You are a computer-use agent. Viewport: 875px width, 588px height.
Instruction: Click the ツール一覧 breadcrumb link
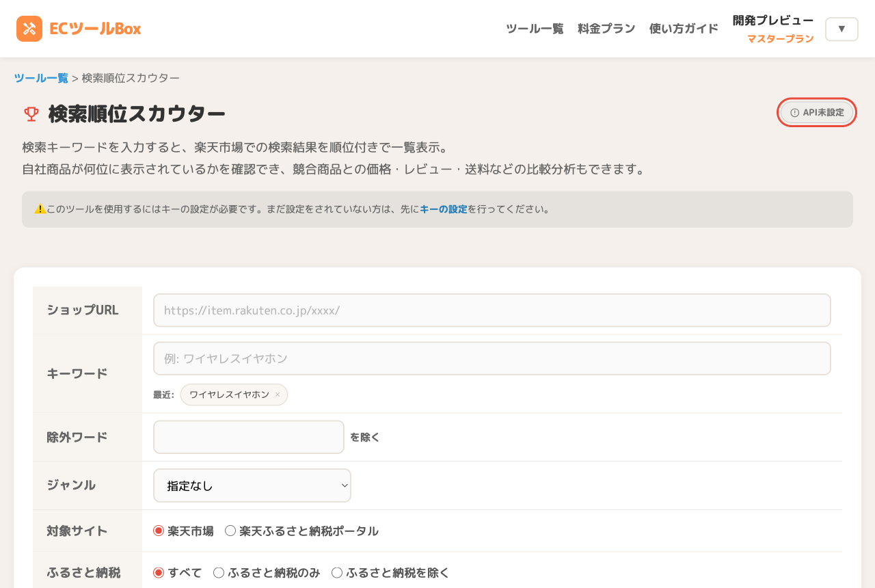point(41,78)
